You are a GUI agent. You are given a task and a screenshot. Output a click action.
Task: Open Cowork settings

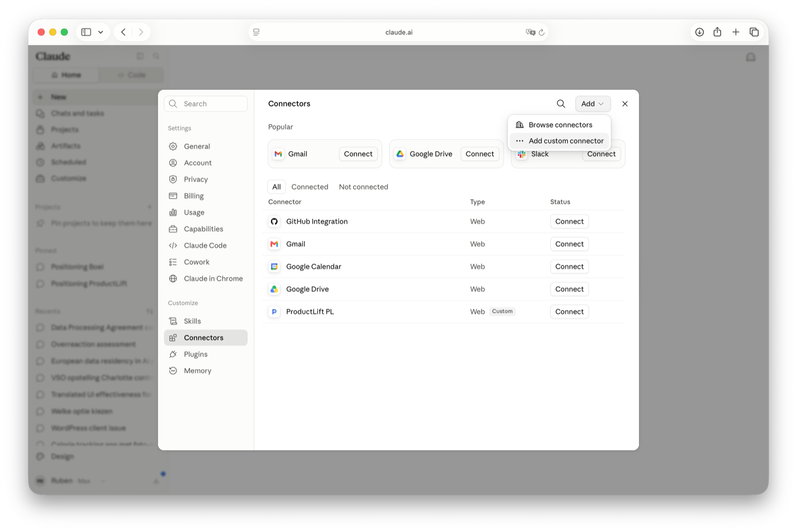(206, 262)
